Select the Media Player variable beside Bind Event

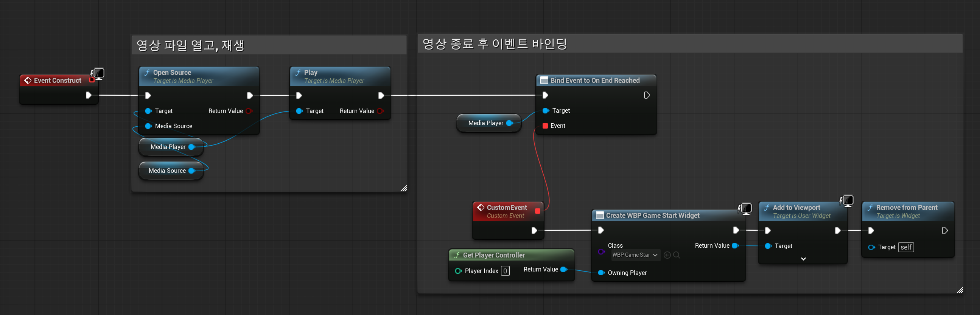[485, 123]
